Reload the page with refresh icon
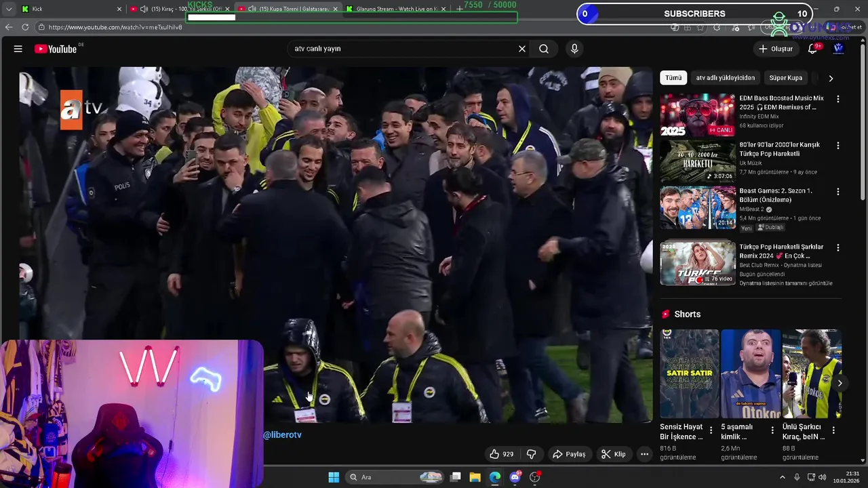 pos(25,27)
